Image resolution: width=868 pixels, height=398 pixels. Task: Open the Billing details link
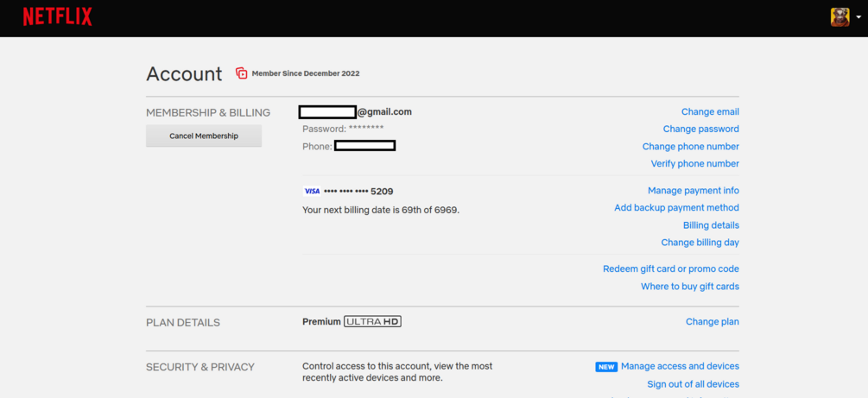711,225
